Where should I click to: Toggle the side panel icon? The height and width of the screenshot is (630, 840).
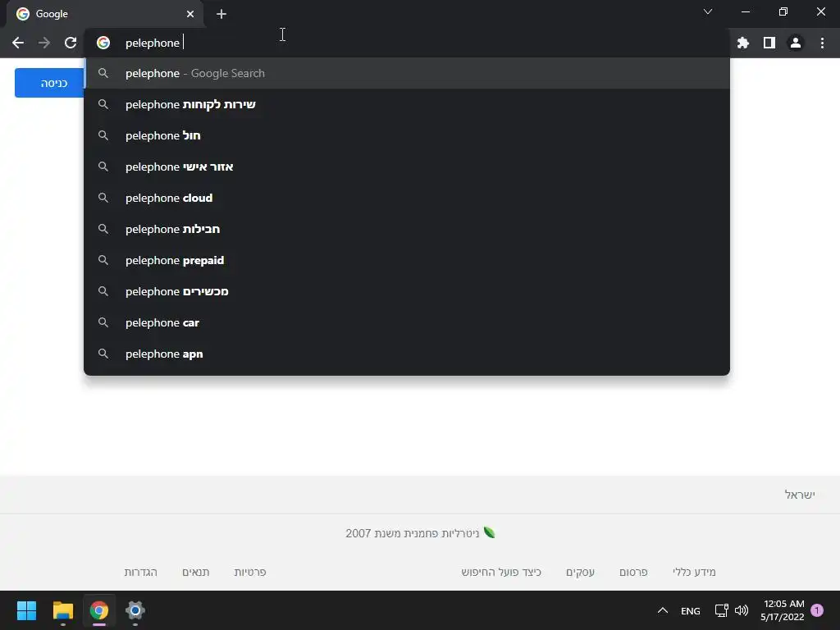click(769, 43)
